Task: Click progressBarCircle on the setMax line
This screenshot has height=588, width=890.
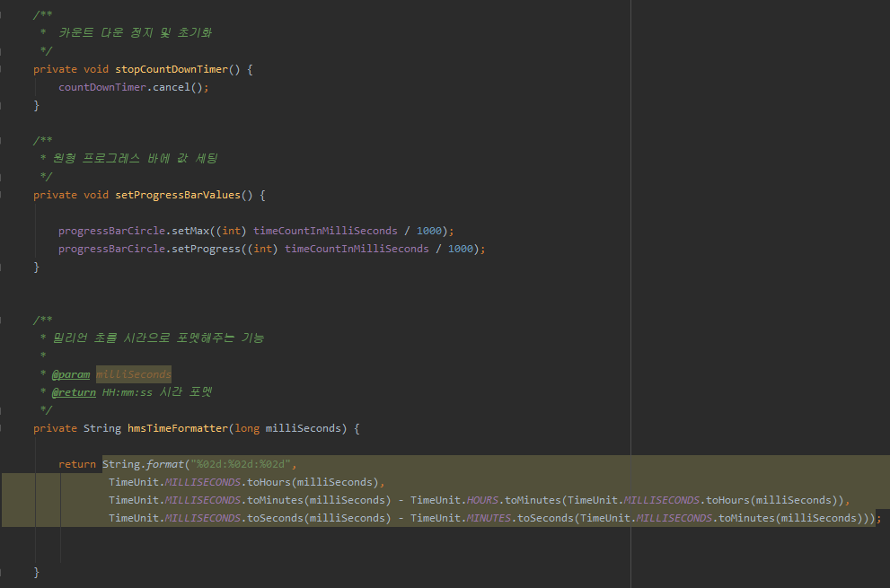Action: point(112,231)
